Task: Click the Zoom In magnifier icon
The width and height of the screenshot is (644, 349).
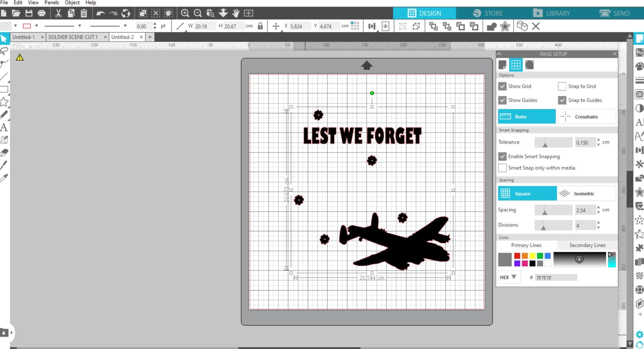Action: point(185,13)
